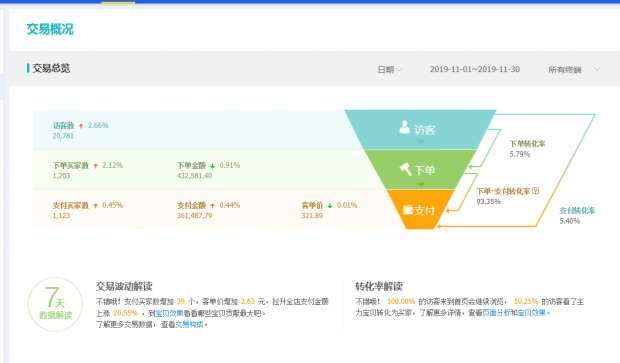Open the 宝贝效果 link in 转化率解读

pos(531,313)
